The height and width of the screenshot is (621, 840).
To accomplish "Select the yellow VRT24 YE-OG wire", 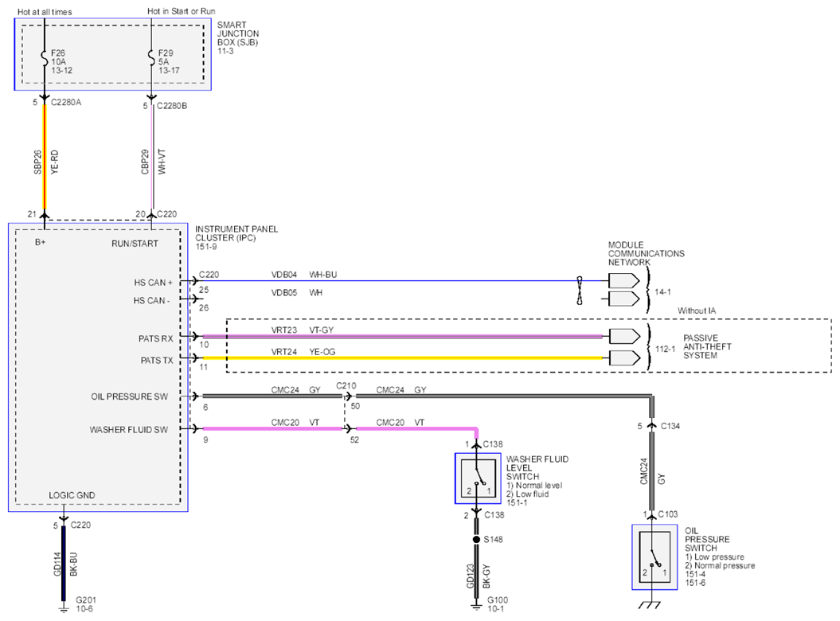I will [x=402, y=358].
